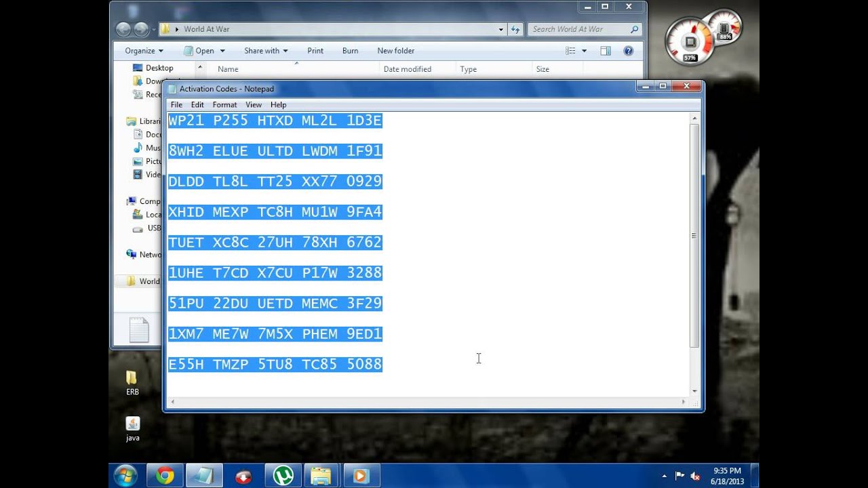Select Libraries in the navigation pane
868x488 pixels.
(x=144, y=121)
